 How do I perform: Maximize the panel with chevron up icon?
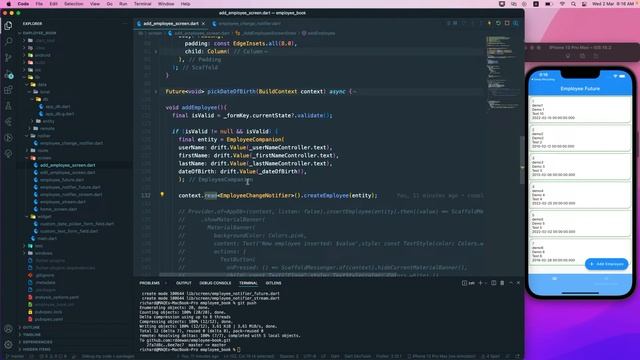(x=511, y=283)
